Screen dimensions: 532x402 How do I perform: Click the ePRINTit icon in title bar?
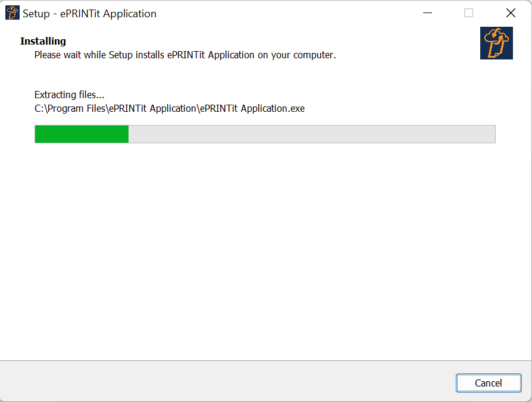tap(12, 13)
